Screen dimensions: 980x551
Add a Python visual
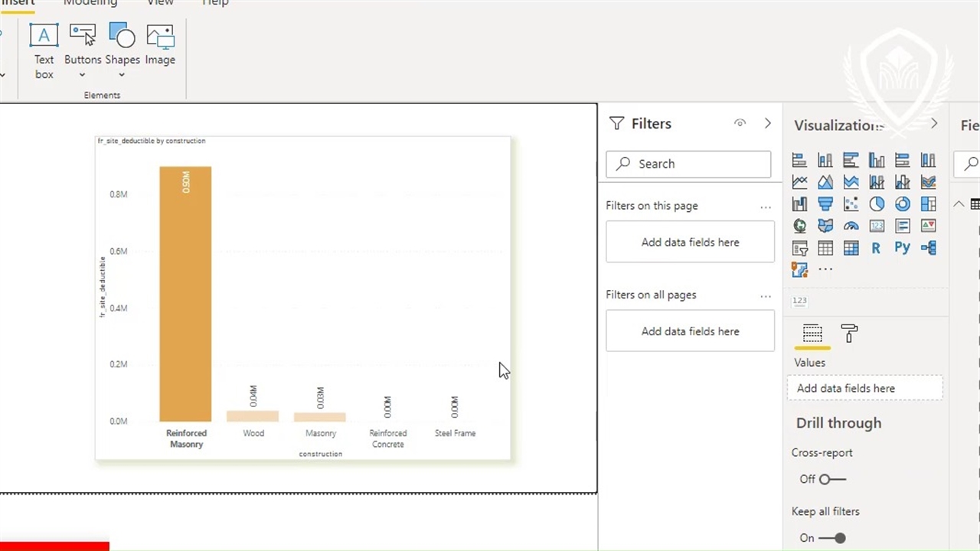(902, 248)
